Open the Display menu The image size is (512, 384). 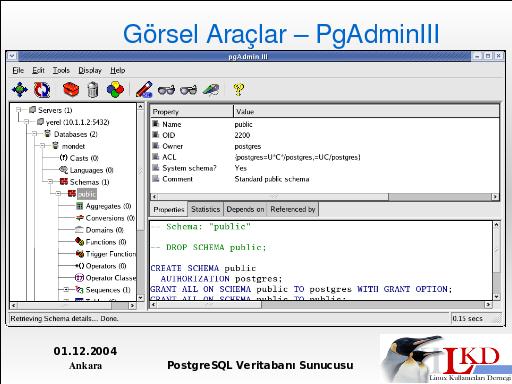pyautogui.click(x=90, y=70)
